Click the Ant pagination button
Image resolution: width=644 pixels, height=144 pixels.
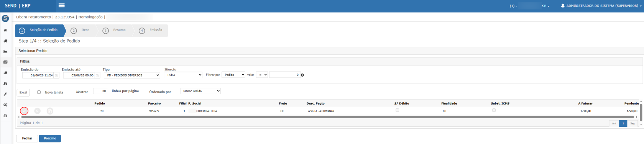click(614, 123)
